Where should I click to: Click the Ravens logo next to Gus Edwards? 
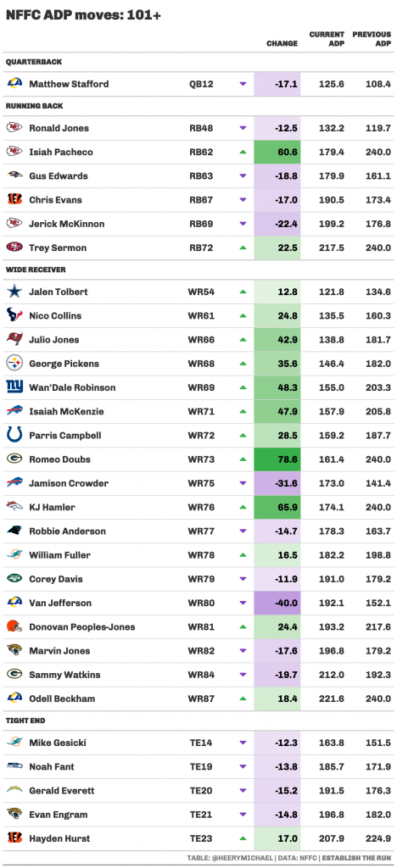pyautogui.click(x=14, y=175)
